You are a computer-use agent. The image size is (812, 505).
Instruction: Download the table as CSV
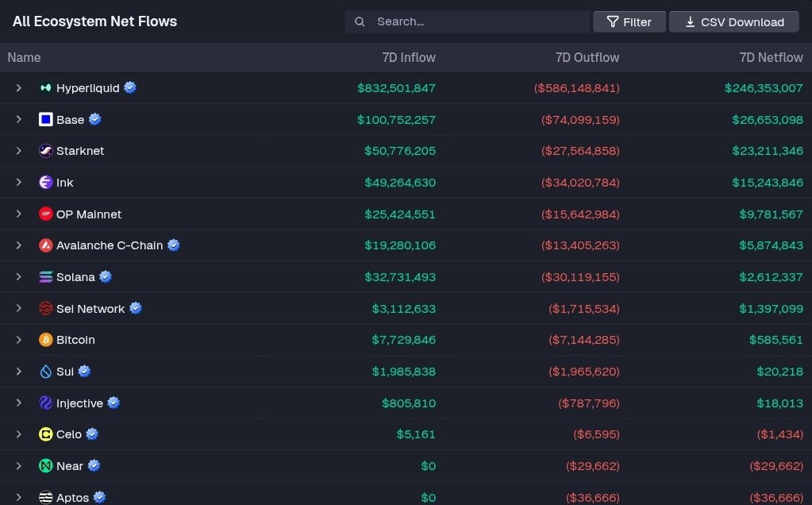tap(733, 21)
